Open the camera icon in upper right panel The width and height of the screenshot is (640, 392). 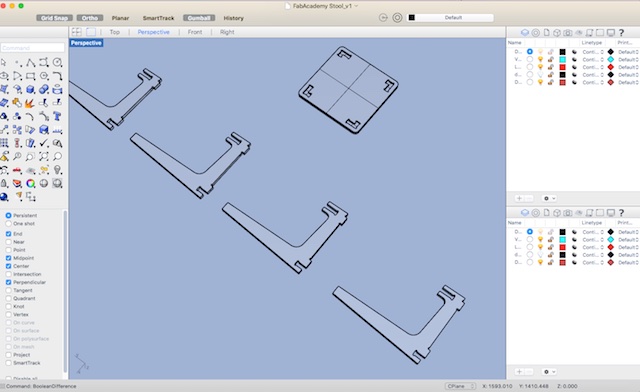tap(568, 33)
